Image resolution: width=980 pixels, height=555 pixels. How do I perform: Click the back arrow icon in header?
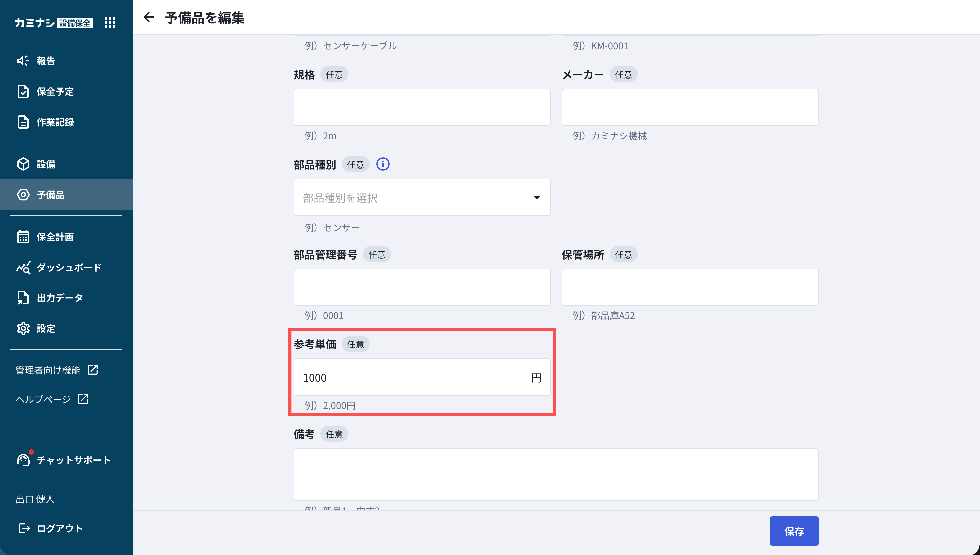click(x=148, y=17)
